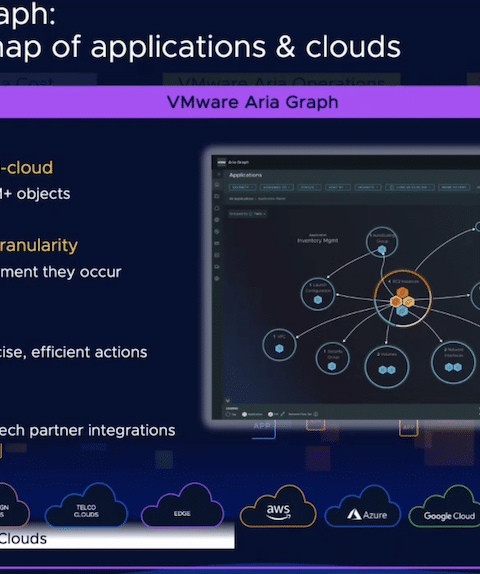This screenshot has width=480, height=574.
Task: Toggle the Application legend item
Action: [252, 414]
